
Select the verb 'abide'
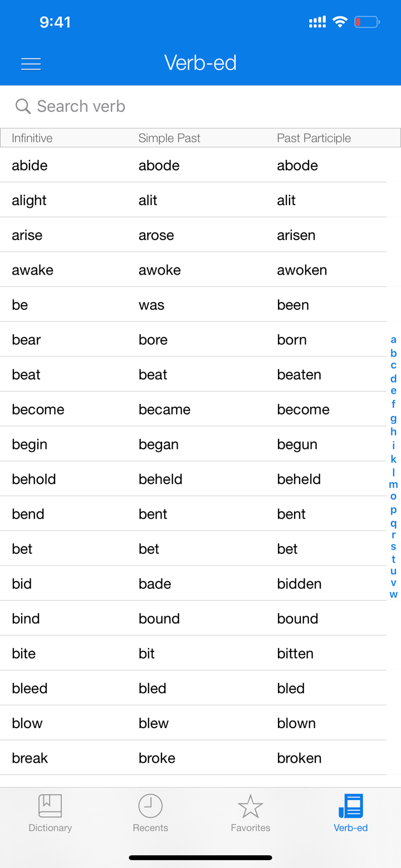[x=30, y=165]
